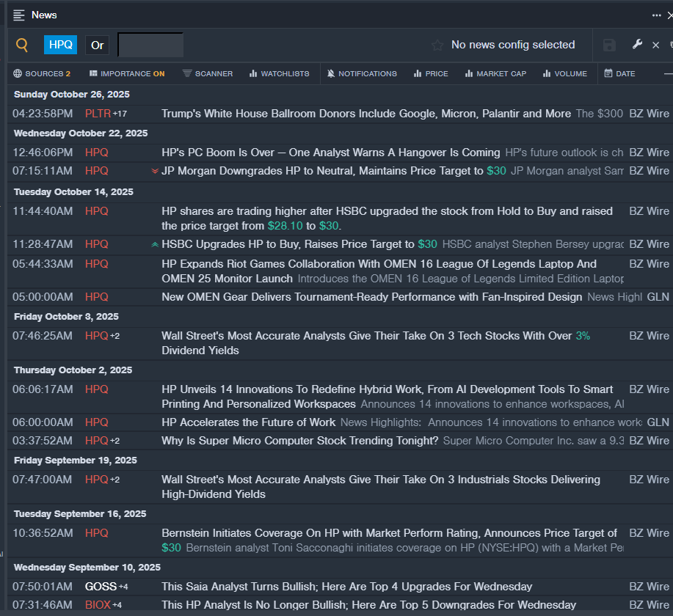Click the red downgrade arrow on JP Morgan row

(154, 171)
